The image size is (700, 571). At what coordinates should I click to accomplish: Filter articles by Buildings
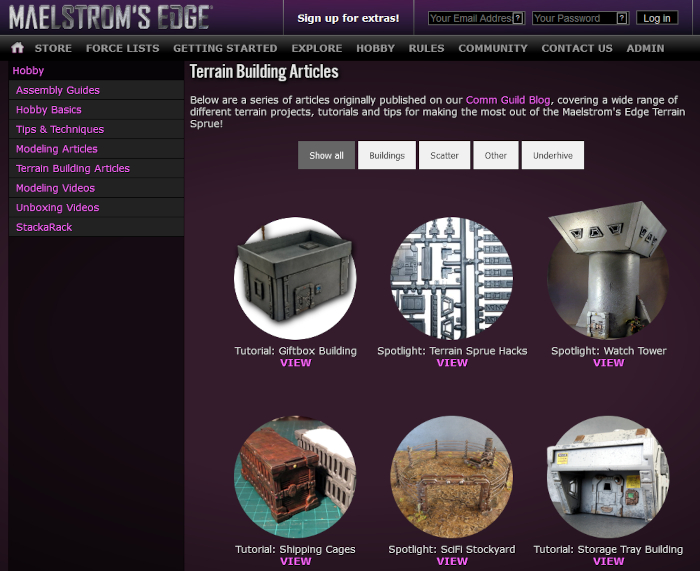tap(387, 155)
